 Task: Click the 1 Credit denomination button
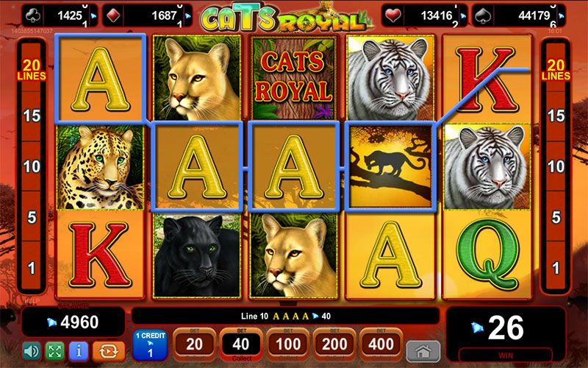[150, 345]
